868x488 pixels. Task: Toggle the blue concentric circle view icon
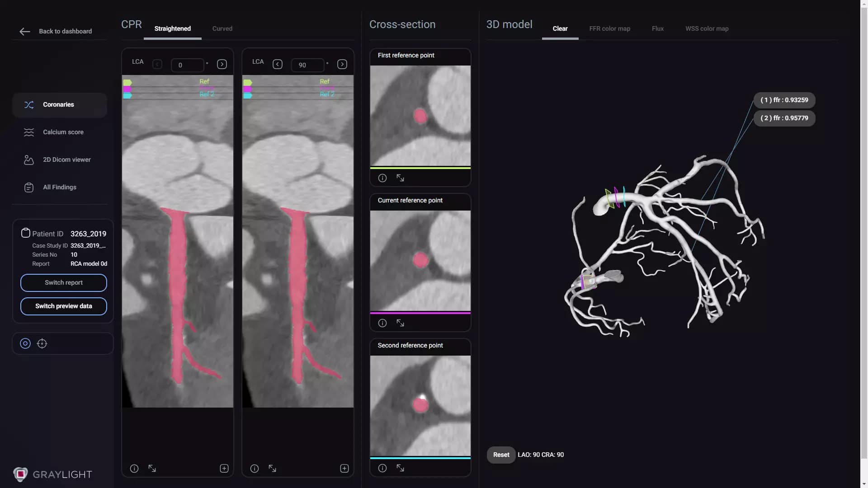click(25, 343)
